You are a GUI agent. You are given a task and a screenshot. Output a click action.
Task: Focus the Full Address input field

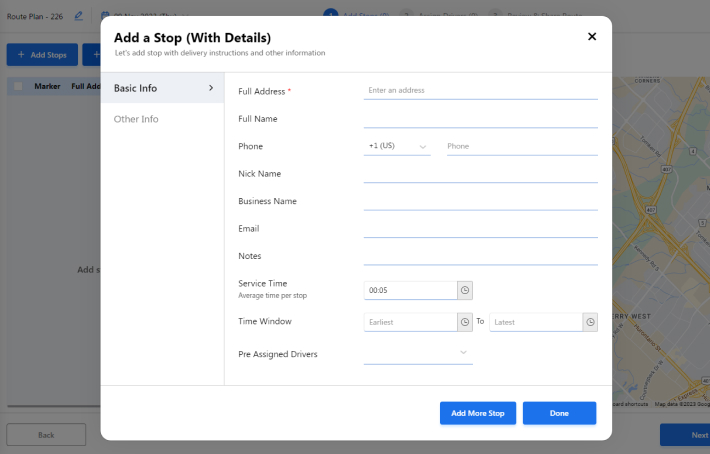480,91
